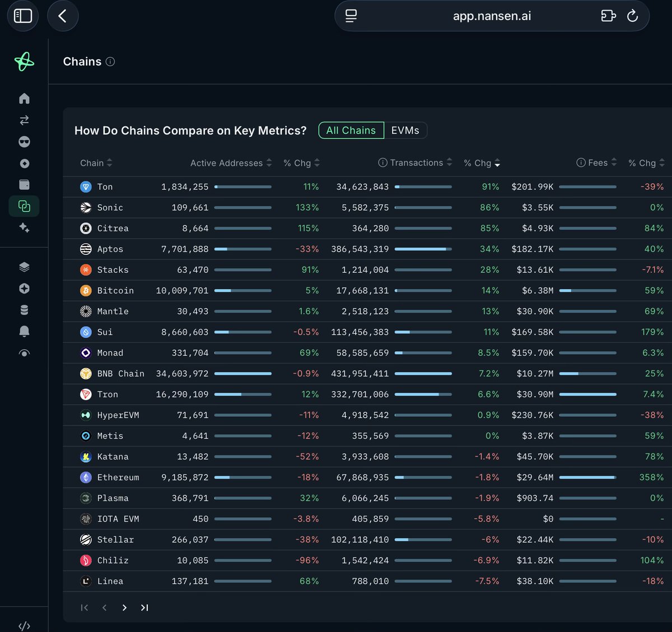
Task: Click the info icon beside Transactions header
Action: (383, 162)
